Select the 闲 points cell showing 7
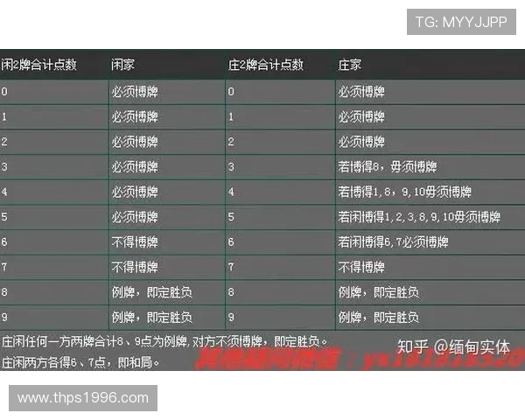The image size is (525, 420). (x=54, y=267)
